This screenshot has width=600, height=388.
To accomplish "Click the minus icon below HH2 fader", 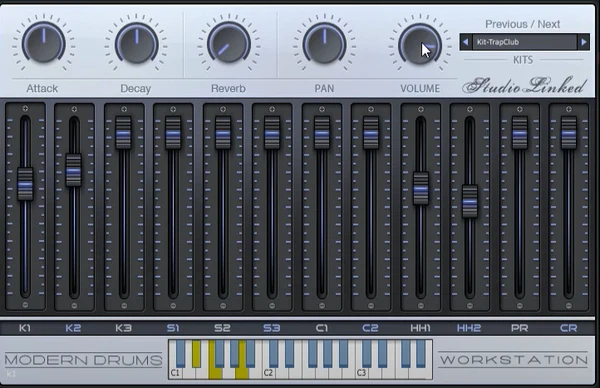I will (470, 306).
